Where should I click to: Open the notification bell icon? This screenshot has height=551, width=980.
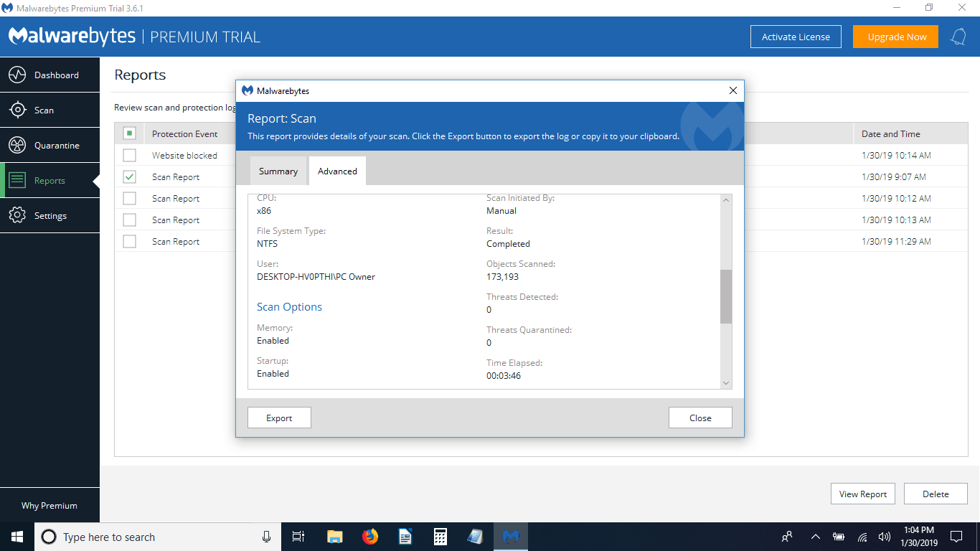click(x=958, y=37)
